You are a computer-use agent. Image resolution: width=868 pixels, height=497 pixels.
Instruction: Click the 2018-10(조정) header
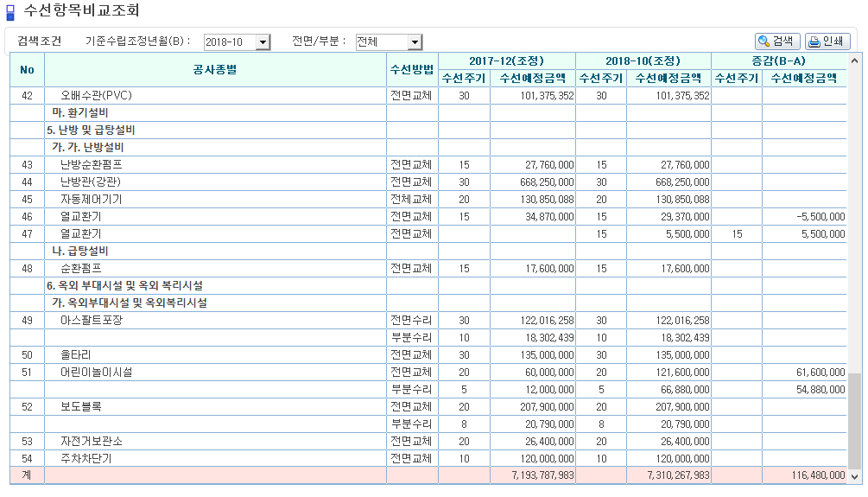point(643,61)
